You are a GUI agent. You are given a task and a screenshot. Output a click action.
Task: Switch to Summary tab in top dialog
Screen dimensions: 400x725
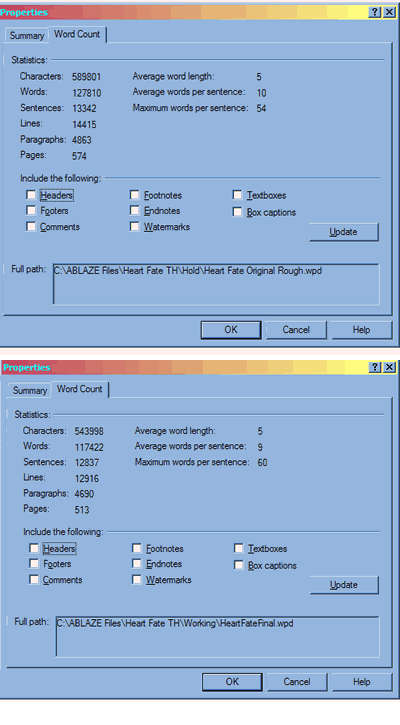[26, 36]
